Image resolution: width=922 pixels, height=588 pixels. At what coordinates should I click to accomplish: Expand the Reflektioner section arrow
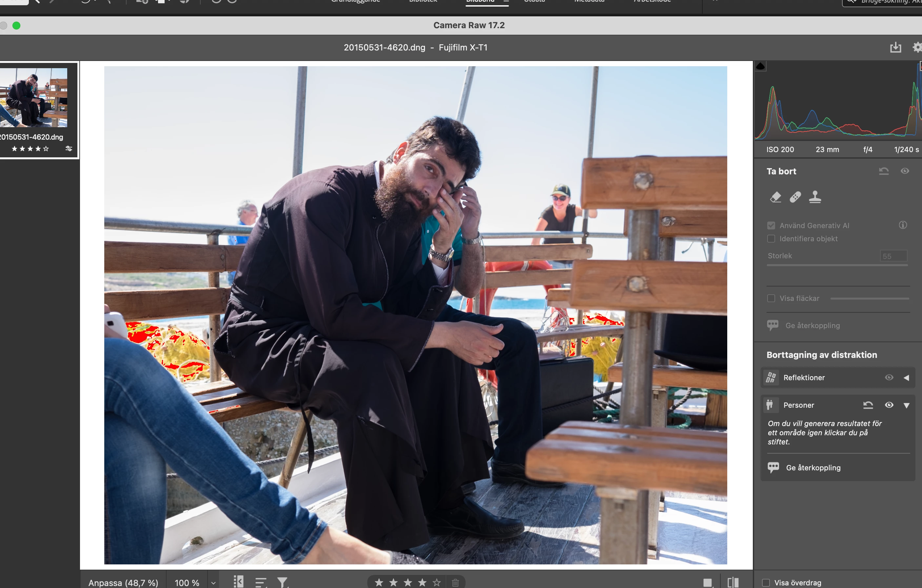906,378
